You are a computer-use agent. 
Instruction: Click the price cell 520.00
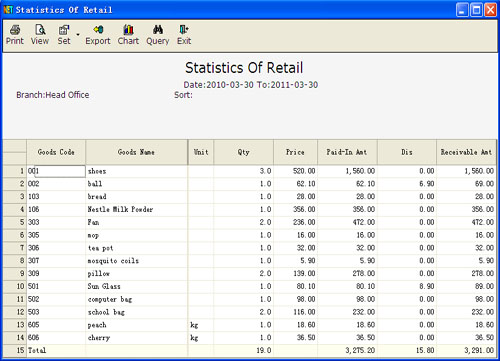[296, 171]
